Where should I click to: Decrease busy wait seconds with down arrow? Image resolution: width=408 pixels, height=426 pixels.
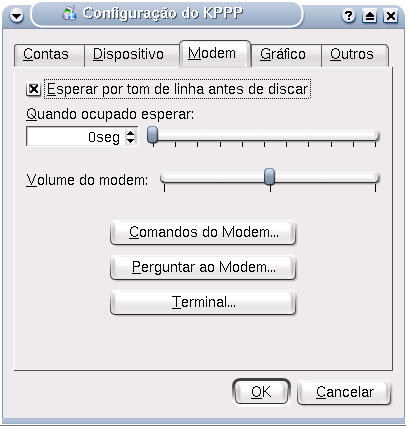pyautogui.click(x=131, y=141)
